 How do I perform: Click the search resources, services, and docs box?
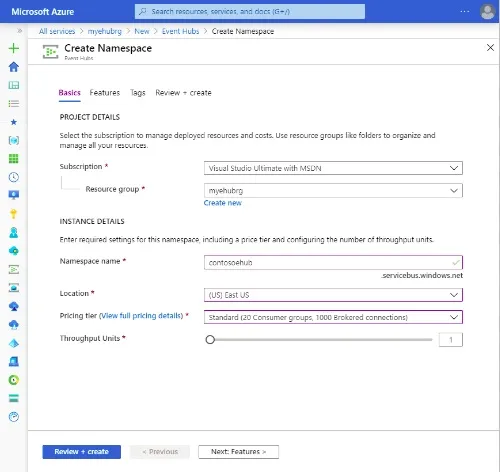coord(250,11)
